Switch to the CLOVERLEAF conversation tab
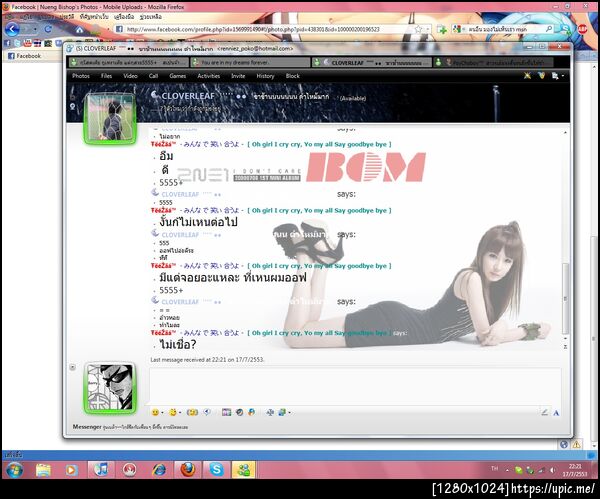This screenshot has width=600, height=499. [x=372, y=62]
